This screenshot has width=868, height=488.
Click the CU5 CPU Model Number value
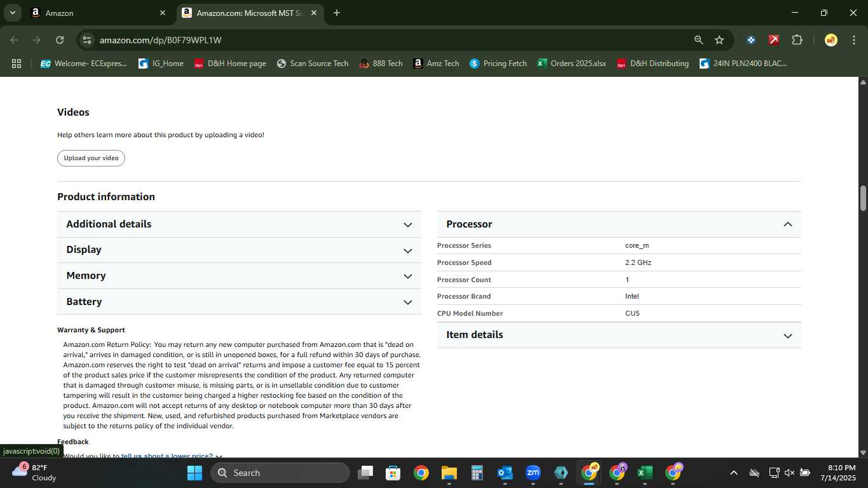(632, 313)
